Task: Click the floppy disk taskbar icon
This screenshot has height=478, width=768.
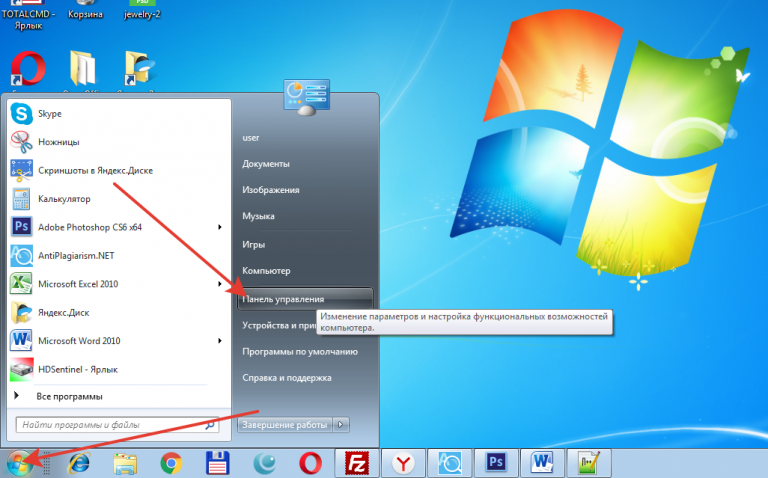Action: click(218, 463)
